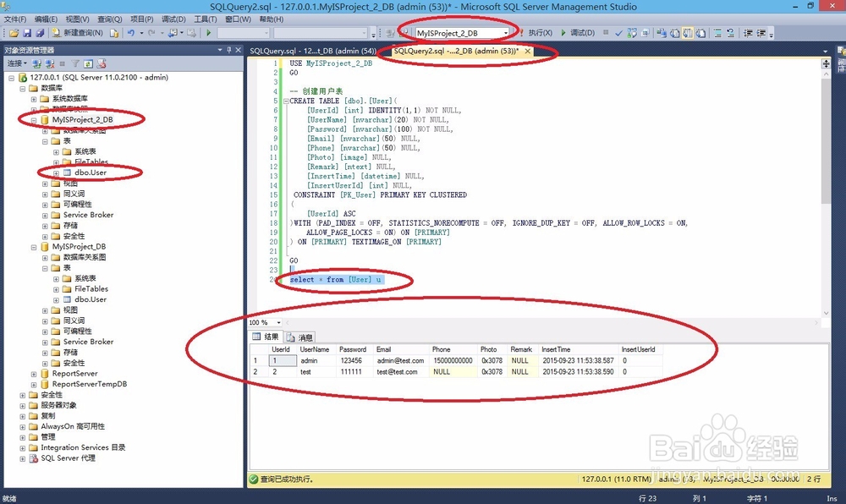Click the open file toolbar icon
Viewport: 846px width, 504px height.
tap(14, 33)
